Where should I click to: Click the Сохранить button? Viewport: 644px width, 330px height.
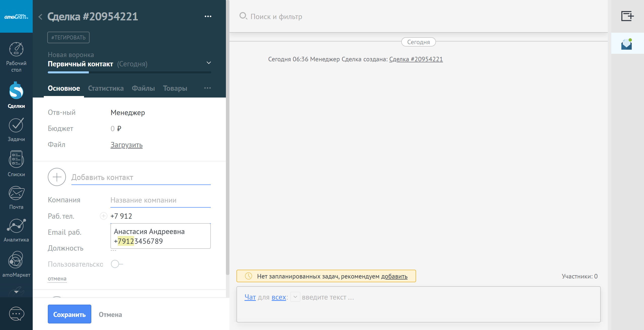pos(69,314)
